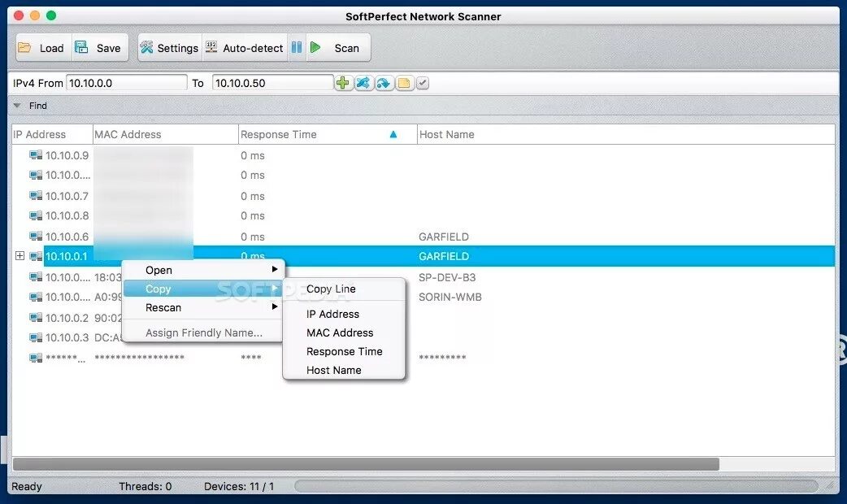Screen dimensions: 847x504
Task: Run Auto-detect for the IP range
Action: point(245,48)
